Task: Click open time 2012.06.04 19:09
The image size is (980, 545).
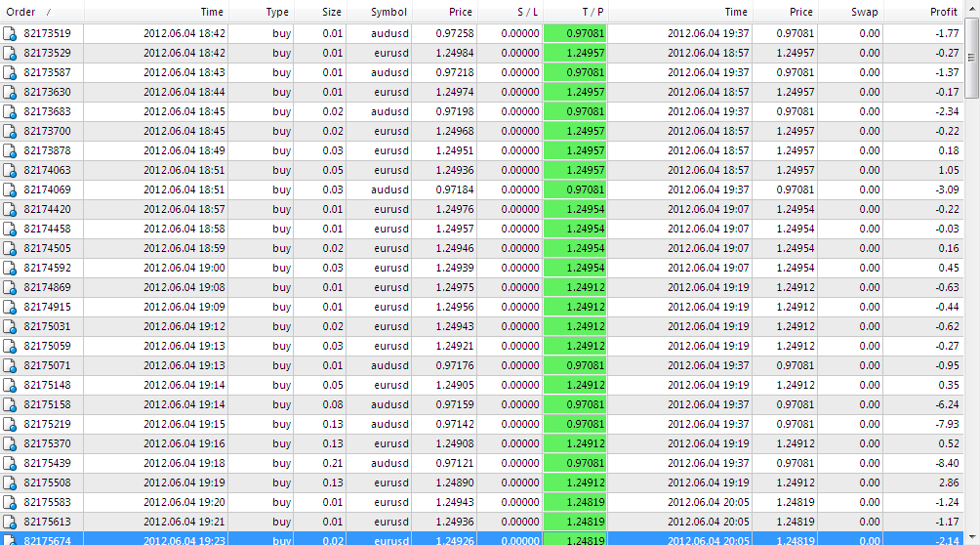Action: point(184,307)
